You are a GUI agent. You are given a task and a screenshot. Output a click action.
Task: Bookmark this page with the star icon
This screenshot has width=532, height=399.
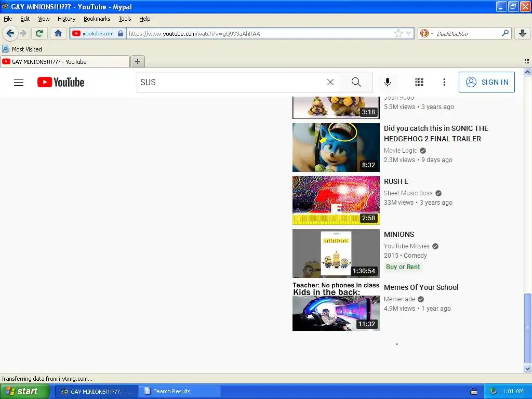(398, 33)
